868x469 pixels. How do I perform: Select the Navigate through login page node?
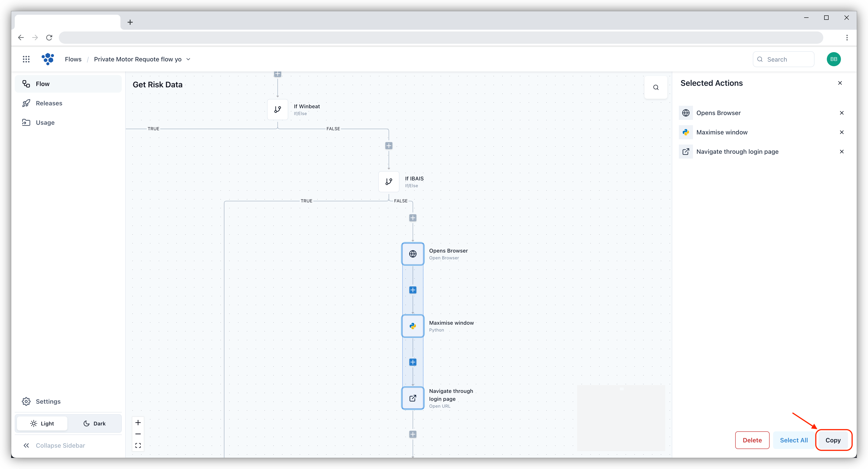click(x=412, y=398)
